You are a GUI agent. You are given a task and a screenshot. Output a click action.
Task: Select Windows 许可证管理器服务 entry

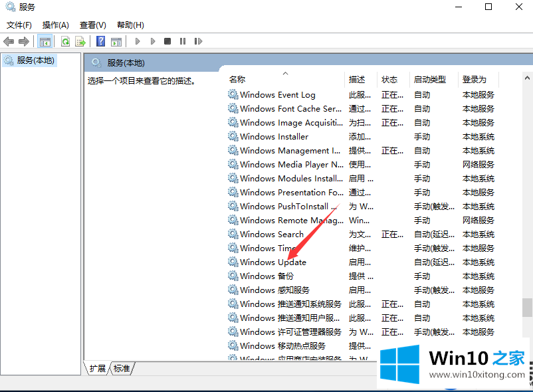[290, 332]
